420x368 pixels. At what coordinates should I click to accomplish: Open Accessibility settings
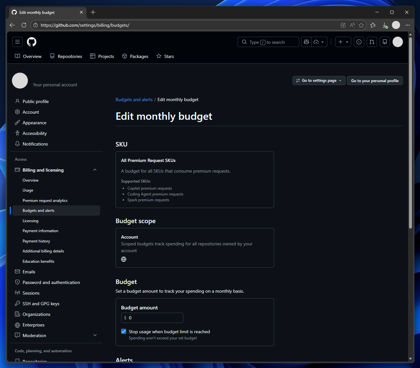[35, 133]
